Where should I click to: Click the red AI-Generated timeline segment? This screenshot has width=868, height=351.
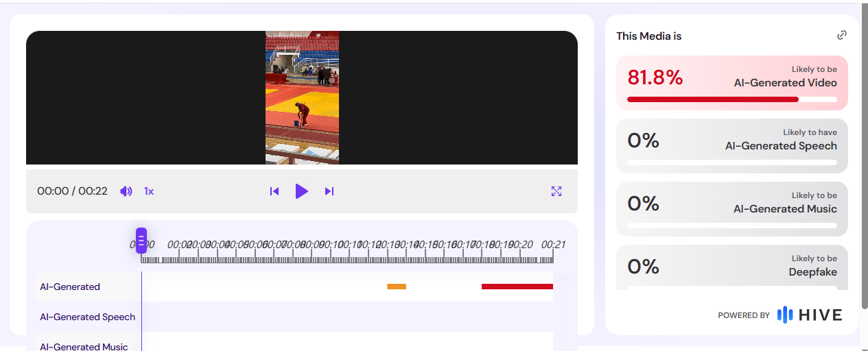tap(517, 287)
